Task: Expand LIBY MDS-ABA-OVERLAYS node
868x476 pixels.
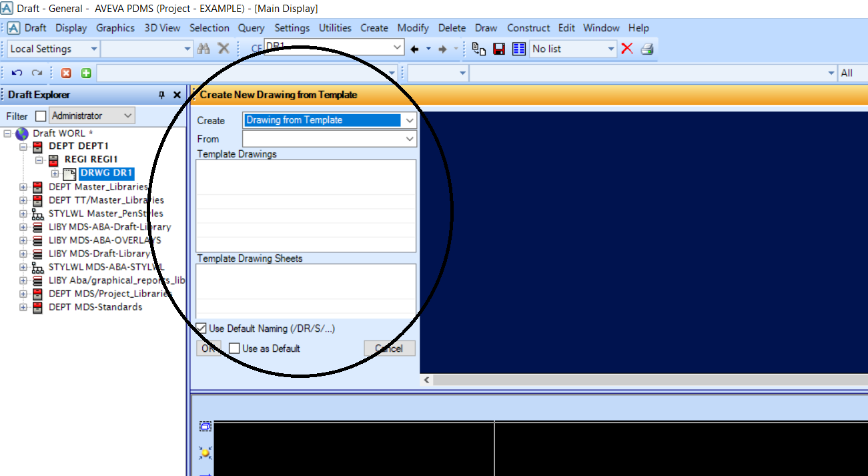Action: point(23,240)
